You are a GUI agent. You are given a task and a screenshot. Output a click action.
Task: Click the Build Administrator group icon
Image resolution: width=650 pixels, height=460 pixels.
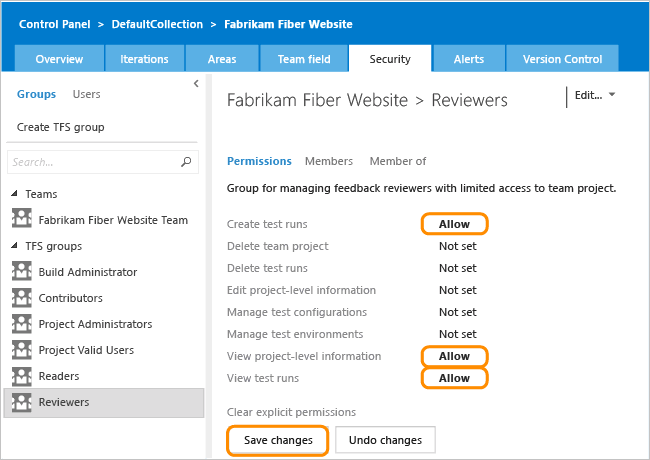tap(21, 272)
